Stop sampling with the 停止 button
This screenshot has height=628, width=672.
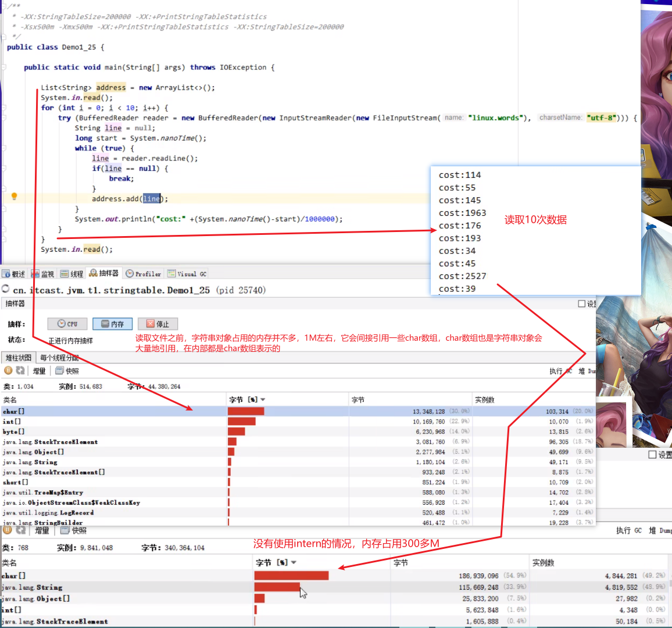(158, 324)
